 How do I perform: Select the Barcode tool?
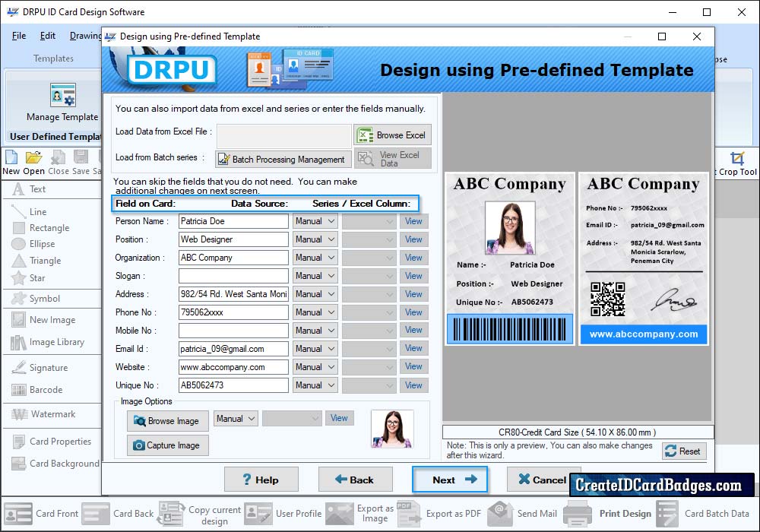[36, 390]
